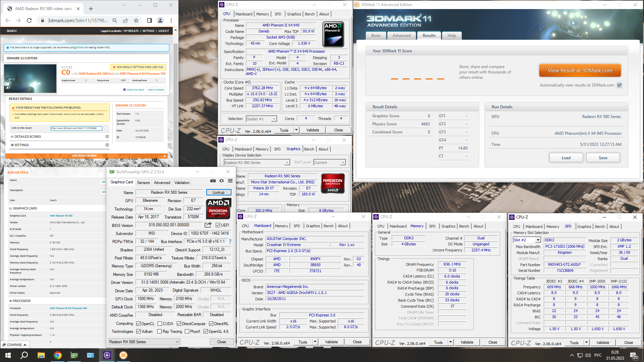The height and width of the screenshot is (362, 644).
Task: Open the Validation tab in GPU-Z
Action: click(182, 183)
